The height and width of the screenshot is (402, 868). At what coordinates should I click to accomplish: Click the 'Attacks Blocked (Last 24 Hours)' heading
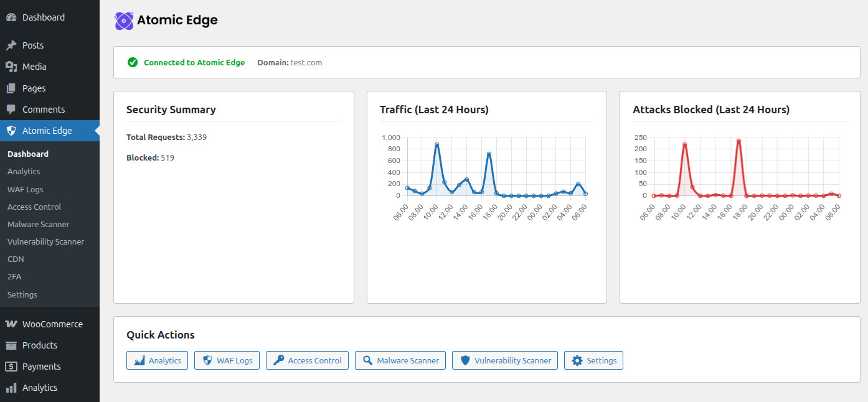711,110
